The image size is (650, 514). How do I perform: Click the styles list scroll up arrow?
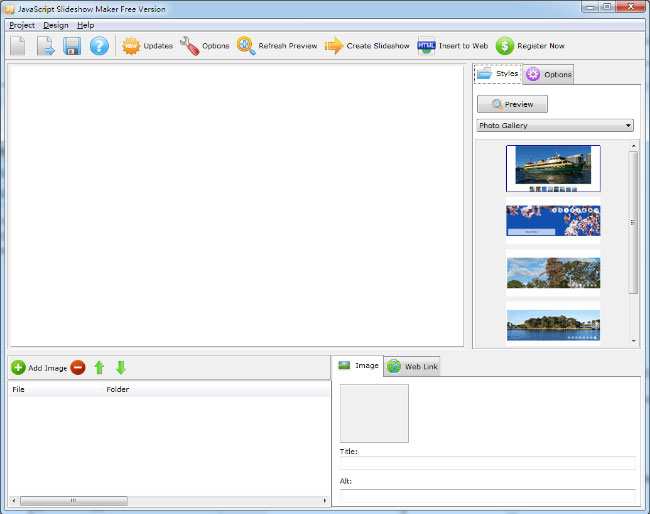633,146
